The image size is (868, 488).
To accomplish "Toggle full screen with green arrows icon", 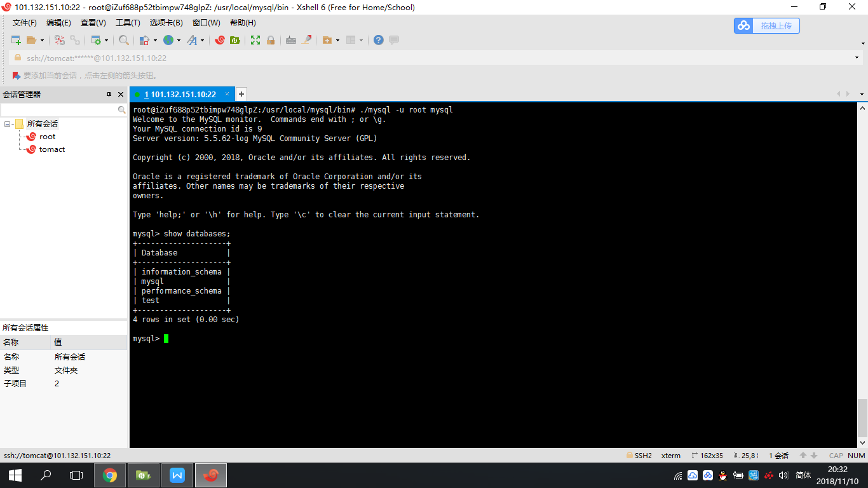I will point(255,40).
